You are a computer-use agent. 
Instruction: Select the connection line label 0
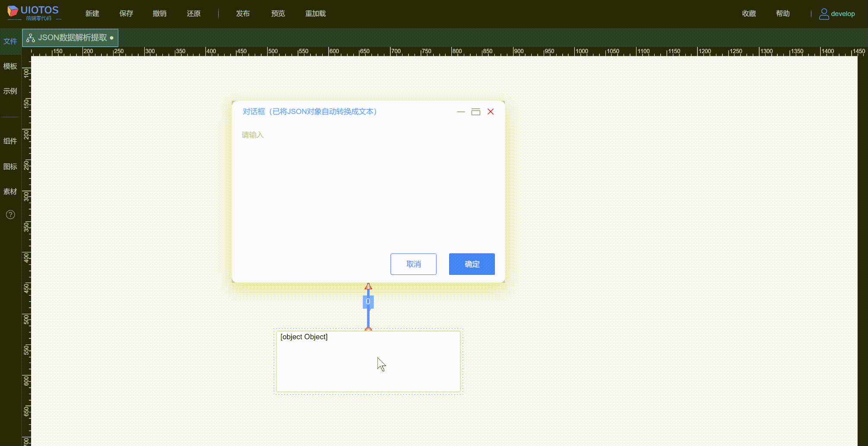coord(368,302)
